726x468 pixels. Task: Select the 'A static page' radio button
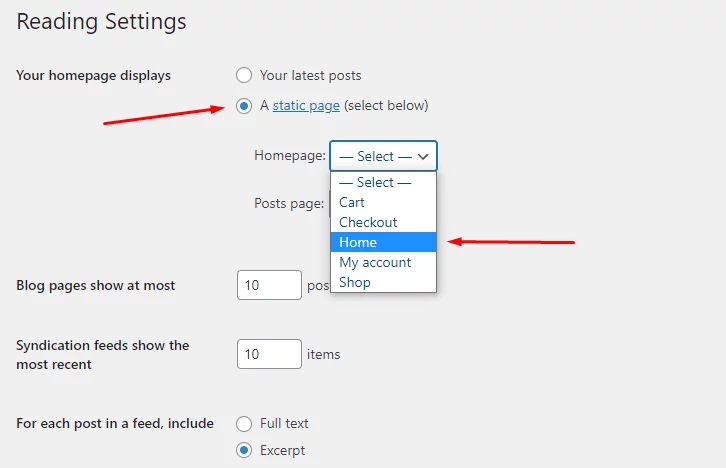[x=244, y=106]
